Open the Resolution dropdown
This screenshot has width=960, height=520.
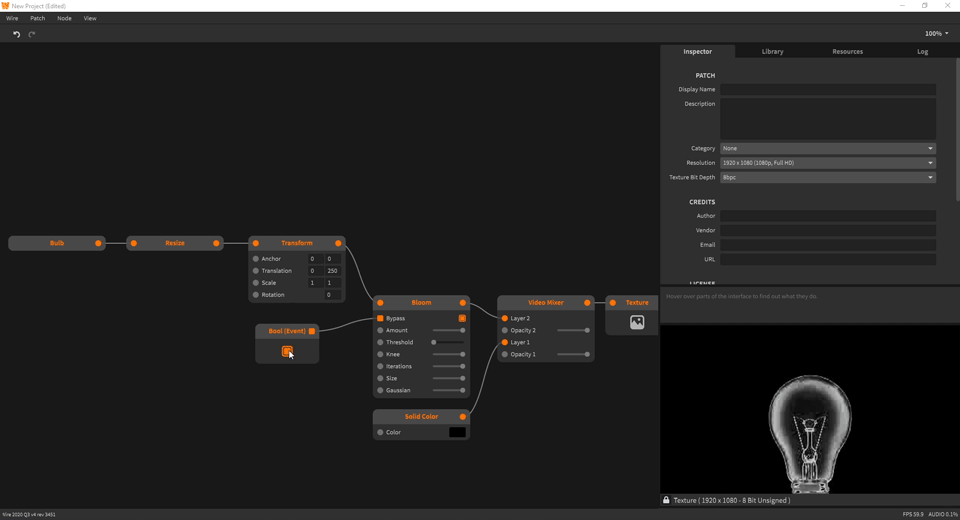[828, 163]
